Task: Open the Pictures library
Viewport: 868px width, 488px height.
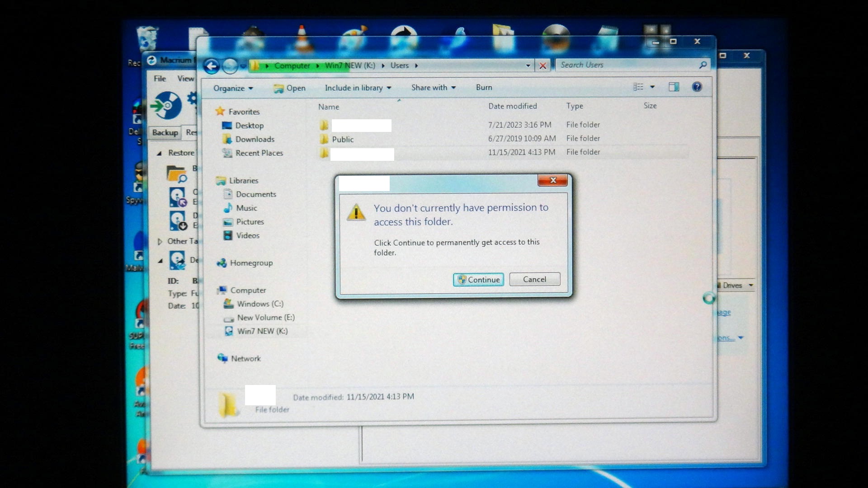Action: pyautogui.click(x=250, y=222)
